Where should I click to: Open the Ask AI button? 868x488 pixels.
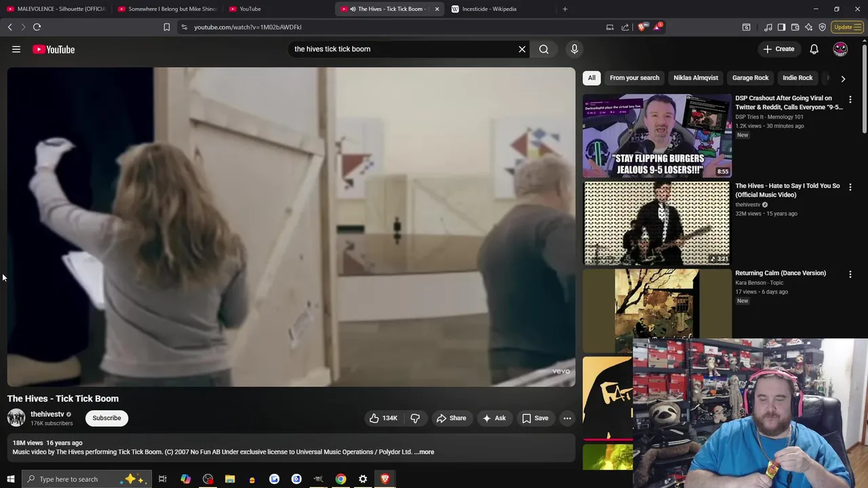pos(494,418)
